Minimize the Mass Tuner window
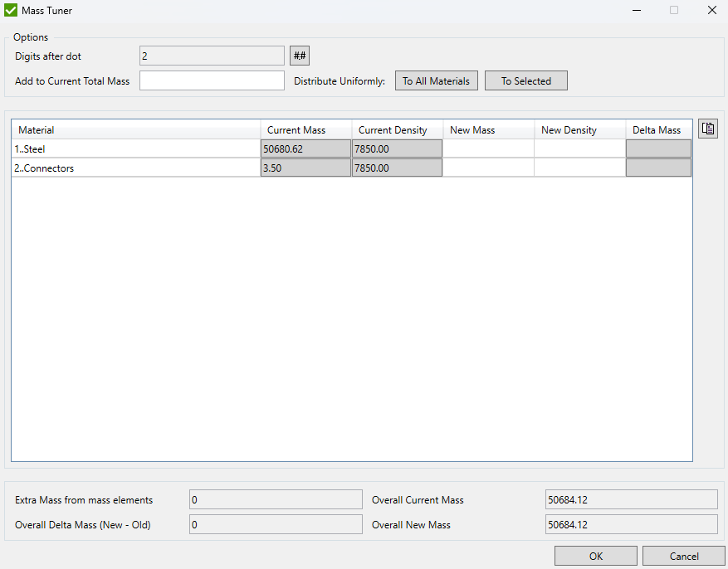 637,11
